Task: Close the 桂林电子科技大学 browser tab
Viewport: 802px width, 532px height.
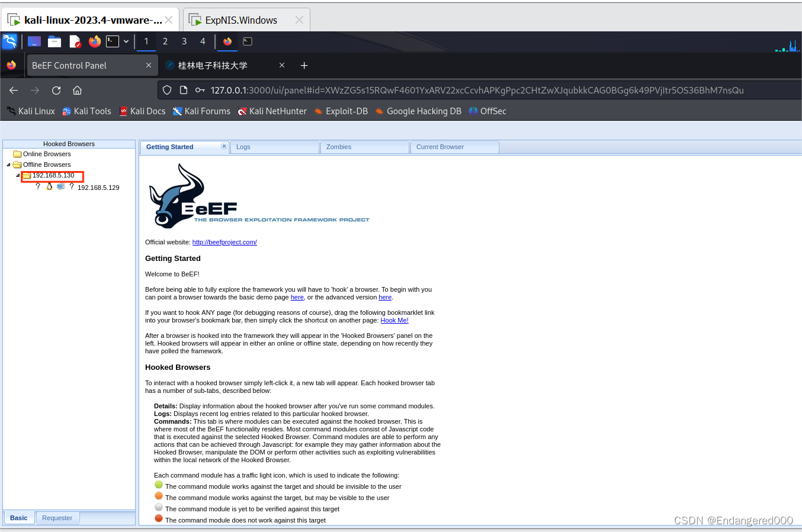Action: (x=282, y=65)
